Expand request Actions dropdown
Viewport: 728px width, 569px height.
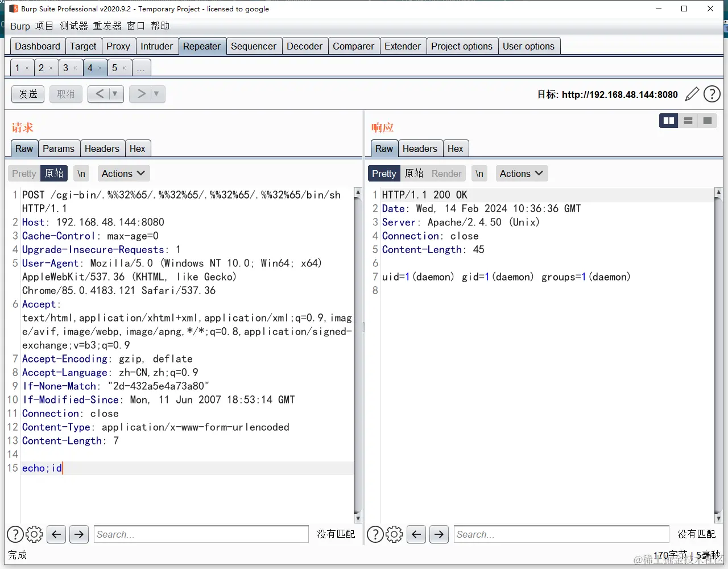123,174
